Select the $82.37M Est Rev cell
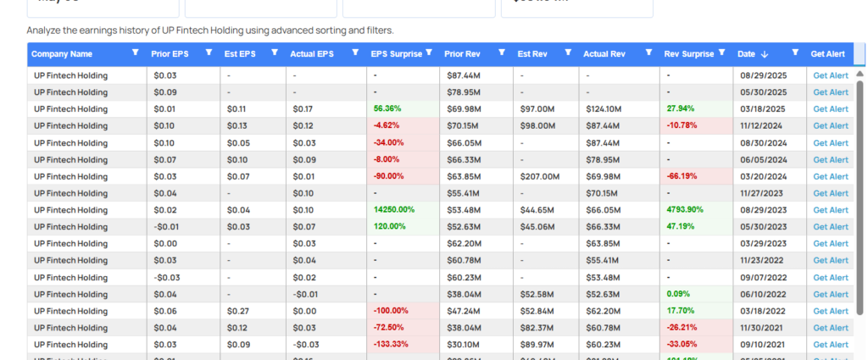Image resolution: width=868 pixels, height=360 pixels. [x=547, y=328]
